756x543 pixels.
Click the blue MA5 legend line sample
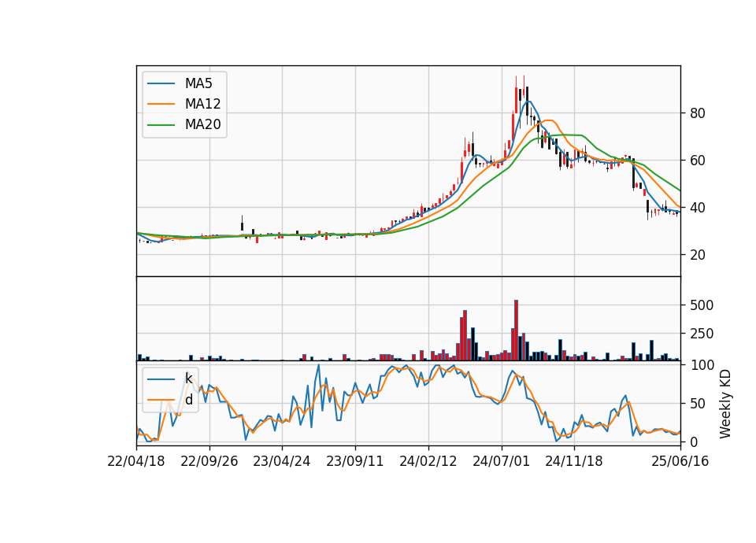tap(161, 83)
